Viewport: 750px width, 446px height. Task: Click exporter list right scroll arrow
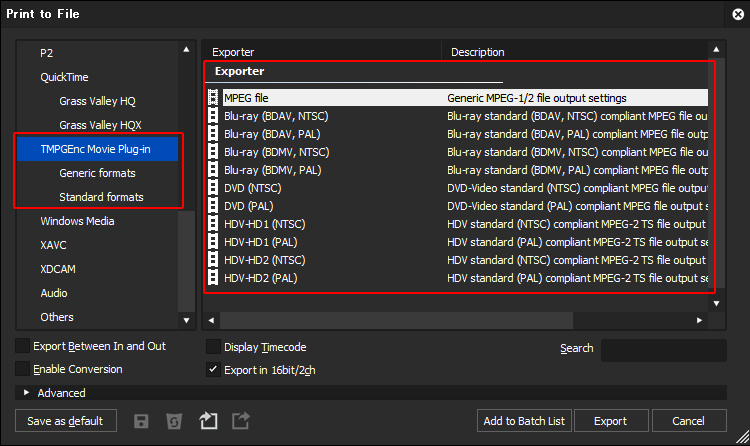(x=699, y=320)
